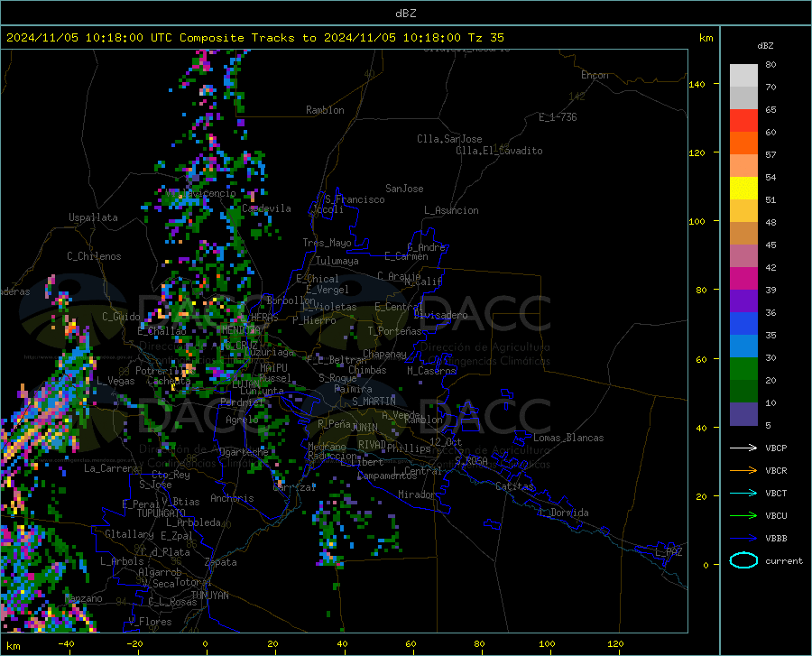
Task: Pick the red swatch between 65 and 60
Action: (743, 121)
